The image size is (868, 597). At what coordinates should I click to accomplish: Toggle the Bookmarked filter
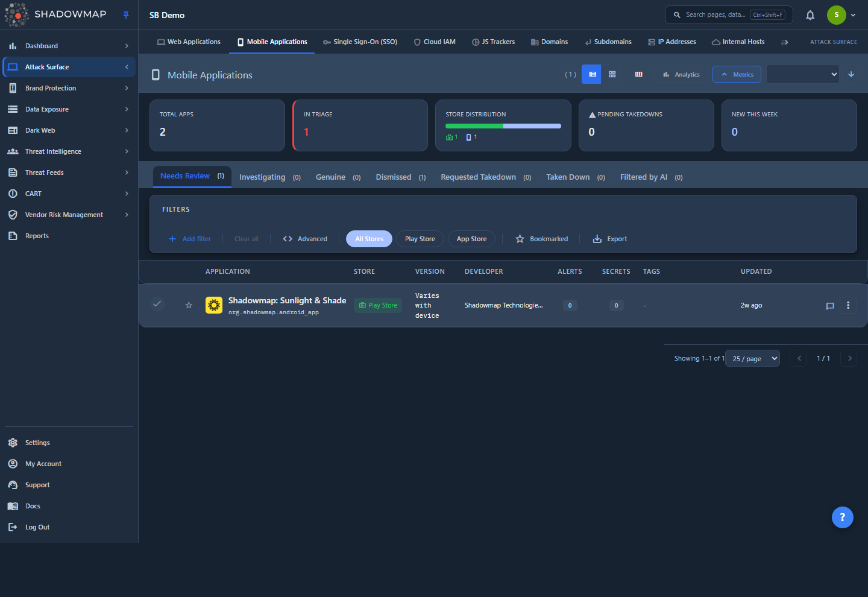click(x=542, y=239)
